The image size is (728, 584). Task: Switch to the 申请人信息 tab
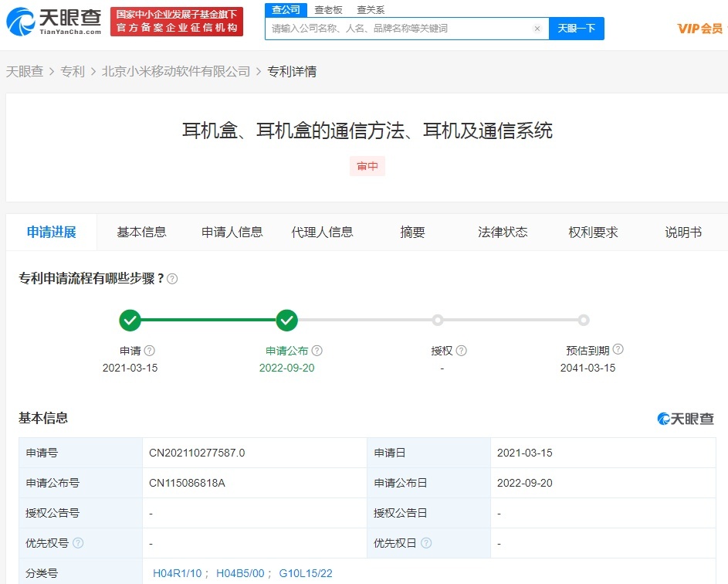232,233
